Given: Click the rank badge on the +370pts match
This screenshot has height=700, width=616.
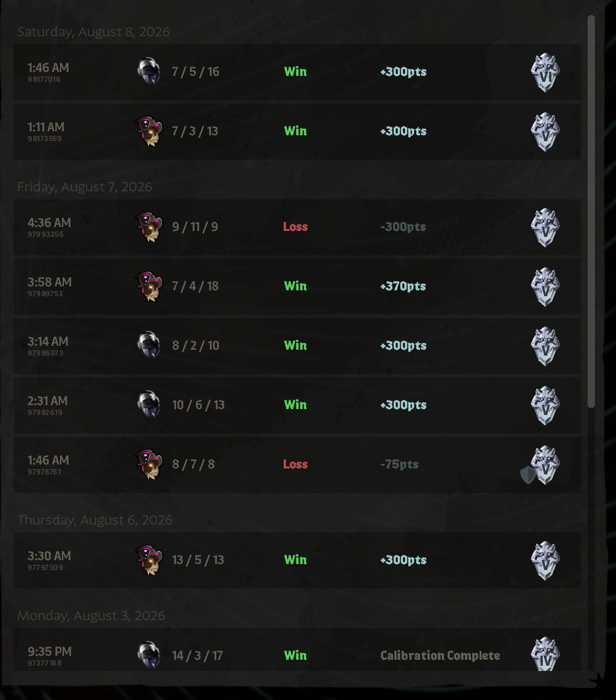Looking at the screenshot, I should point(545,286).
